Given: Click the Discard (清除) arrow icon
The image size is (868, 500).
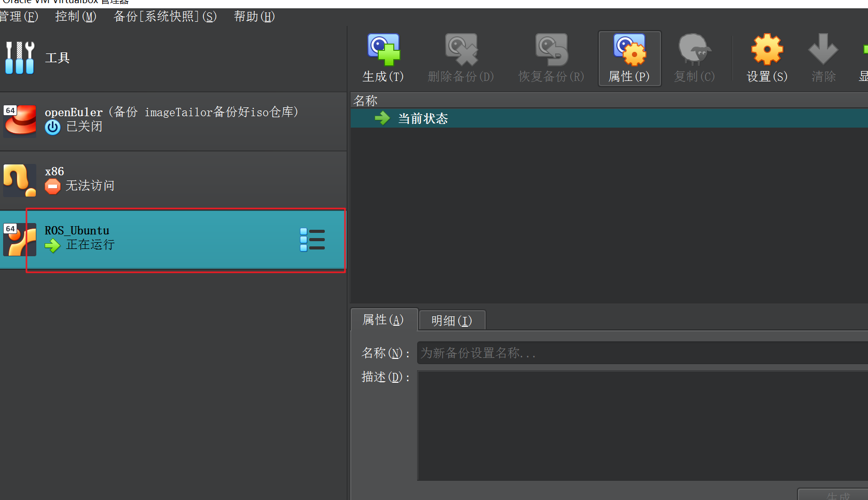Looking at the screenshot, I should click(823, 51).
